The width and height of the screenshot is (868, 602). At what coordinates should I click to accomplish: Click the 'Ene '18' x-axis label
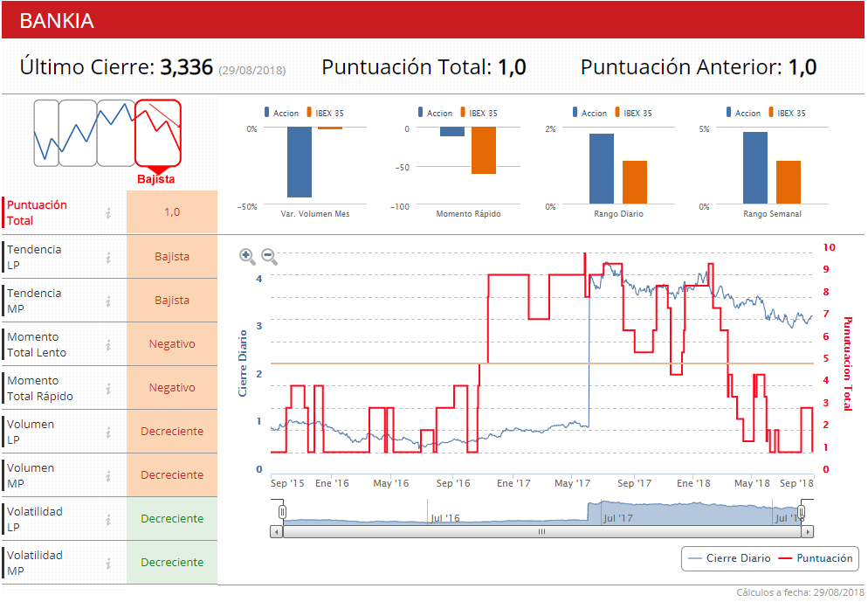click(693, 483)
